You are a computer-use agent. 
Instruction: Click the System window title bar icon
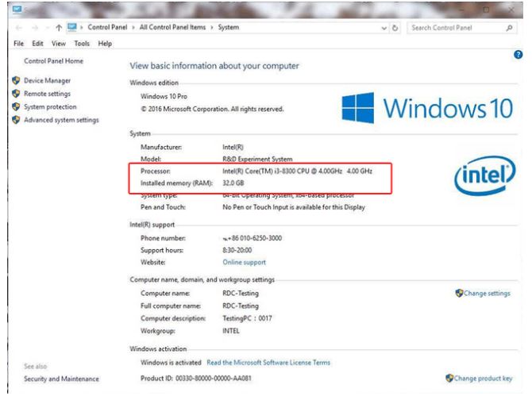pyautogui.click(x=17, y=10)
